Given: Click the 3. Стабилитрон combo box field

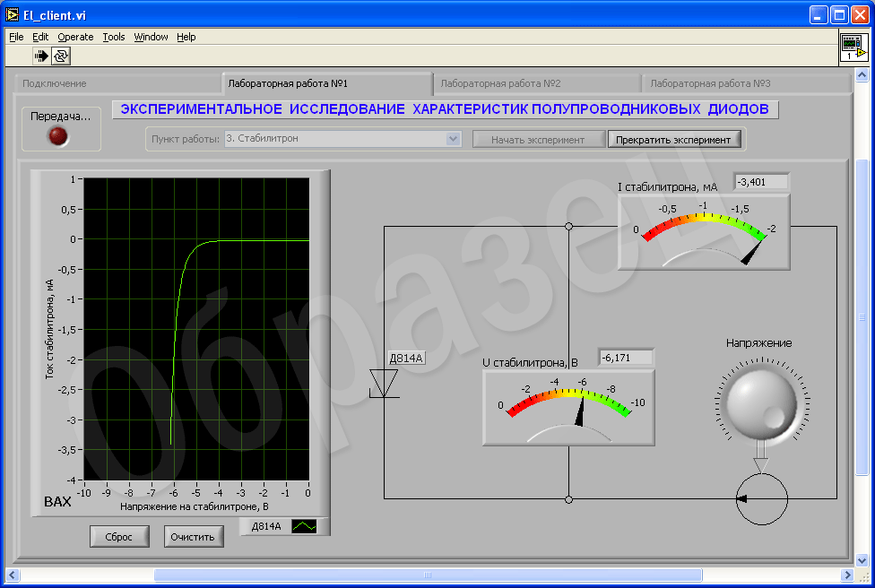Looking at the screenshot, I should pos(342,139).
